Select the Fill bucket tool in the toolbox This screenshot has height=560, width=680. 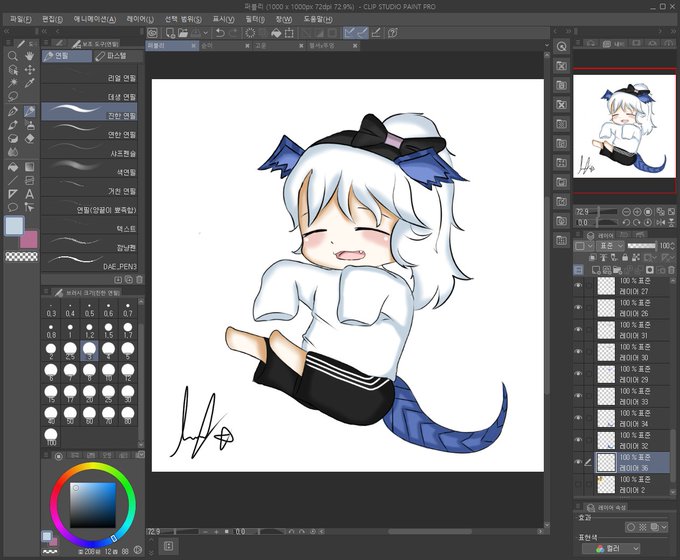(x=13, y=167)
